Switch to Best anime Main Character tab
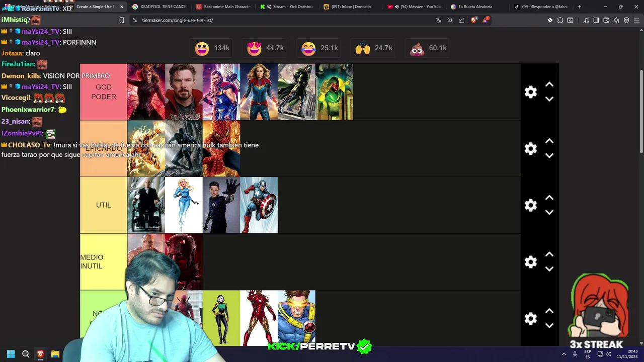This screenshot has height=362, width=644. (223, 7)
